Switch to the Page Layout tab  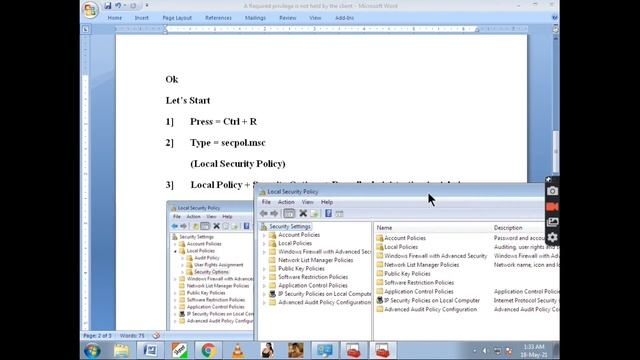[177, 18]
